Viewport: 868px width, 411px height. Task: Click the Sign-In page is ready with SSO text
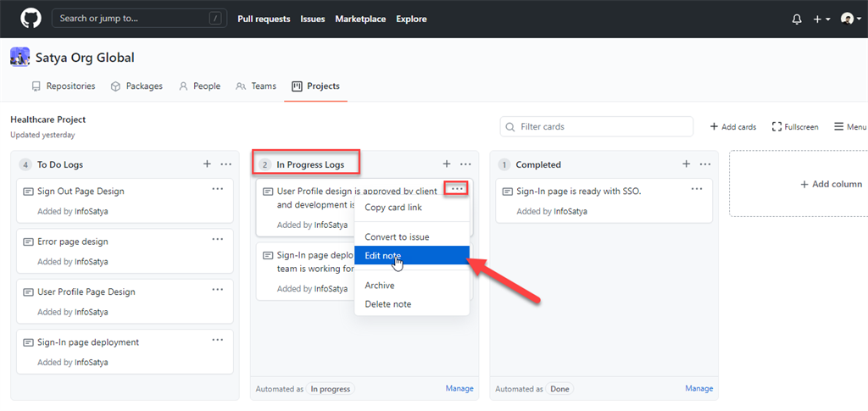[x=578, y=192]
